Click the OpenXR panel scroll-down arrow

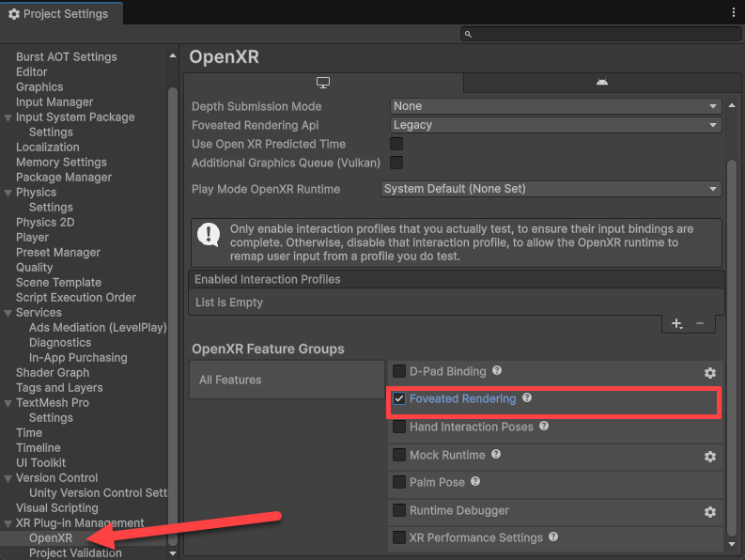click(732, 544)
